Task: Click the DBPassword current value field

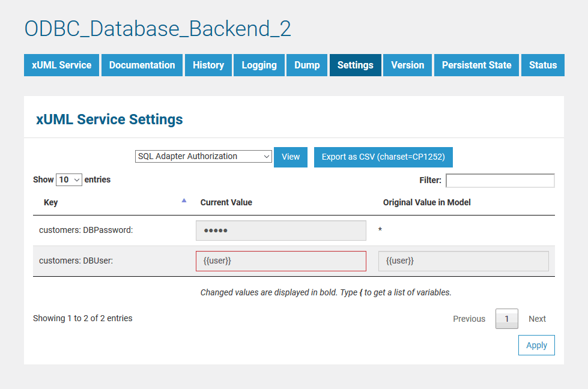Action: (x=280, y=231)
